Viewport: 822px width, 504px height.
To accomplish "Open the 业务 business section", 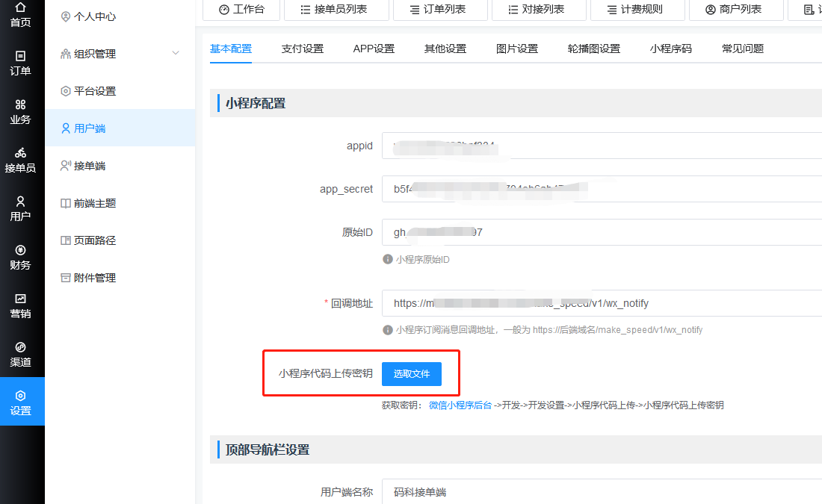I will 20,112.
